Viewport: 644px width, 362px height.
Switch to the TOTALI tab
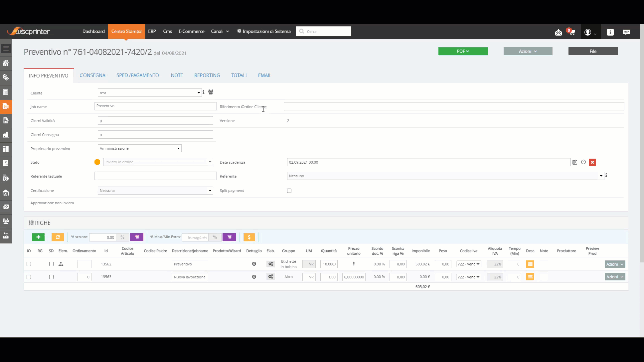[x=239, y=75]
